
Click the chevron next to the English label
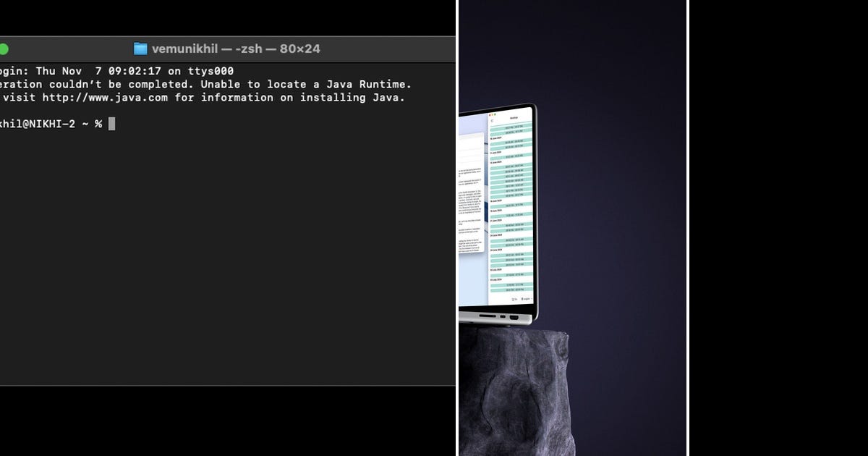(x=532, y=298)
